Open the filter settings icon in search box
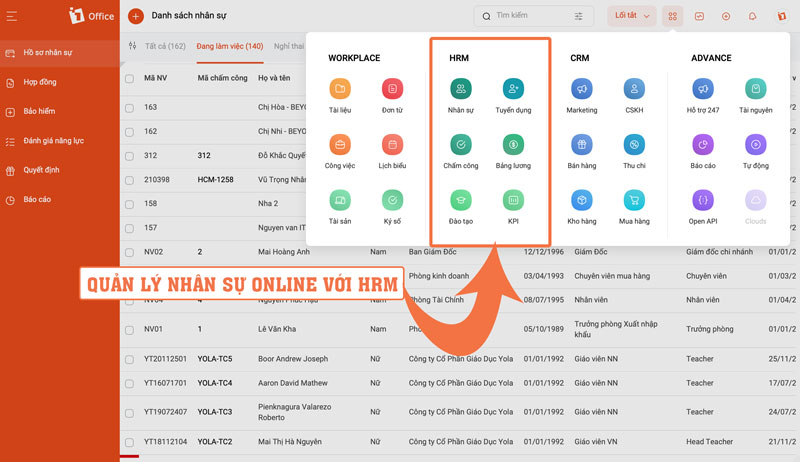The image size is (800, 462). tap(579, 16)
